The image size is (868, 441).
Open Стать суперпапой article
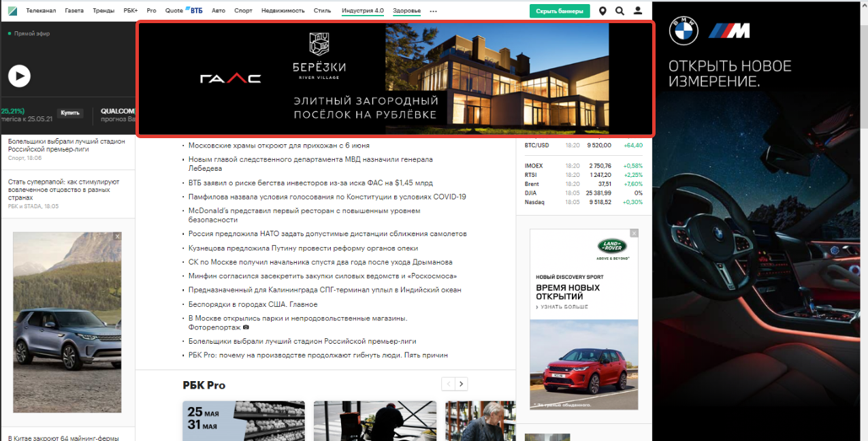pos(64,190)
